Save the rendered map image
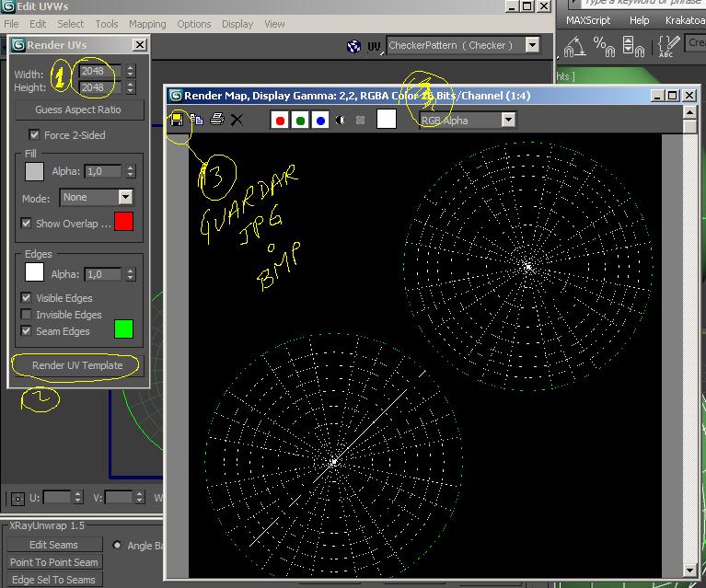The image size is (706, 588). [177, 120]
